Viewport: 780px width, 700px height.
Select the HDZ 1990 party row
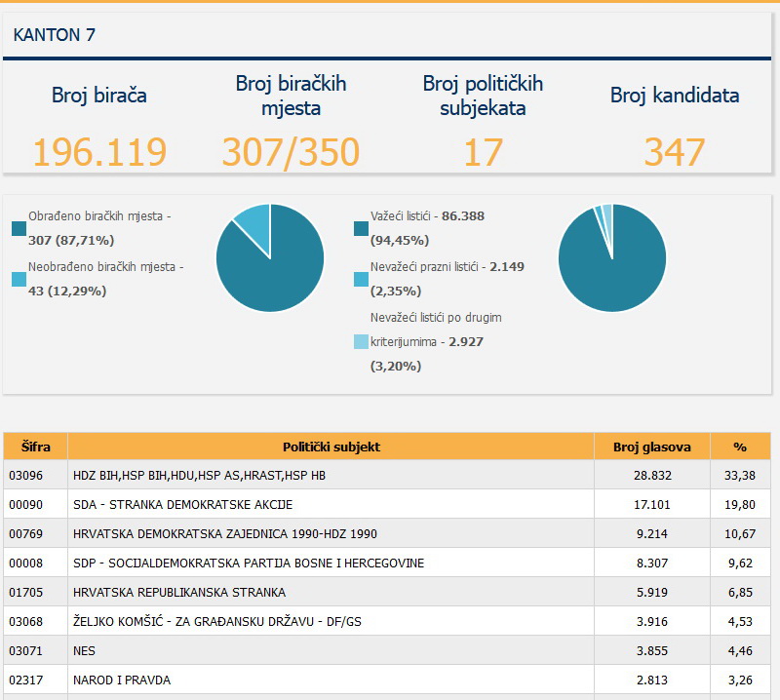click(387, 534)
